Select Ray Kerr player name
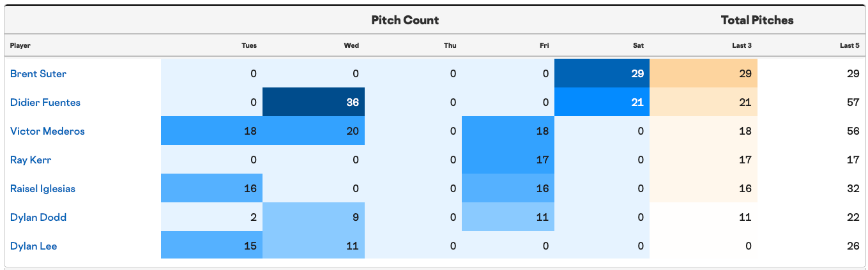 point(31,160)
